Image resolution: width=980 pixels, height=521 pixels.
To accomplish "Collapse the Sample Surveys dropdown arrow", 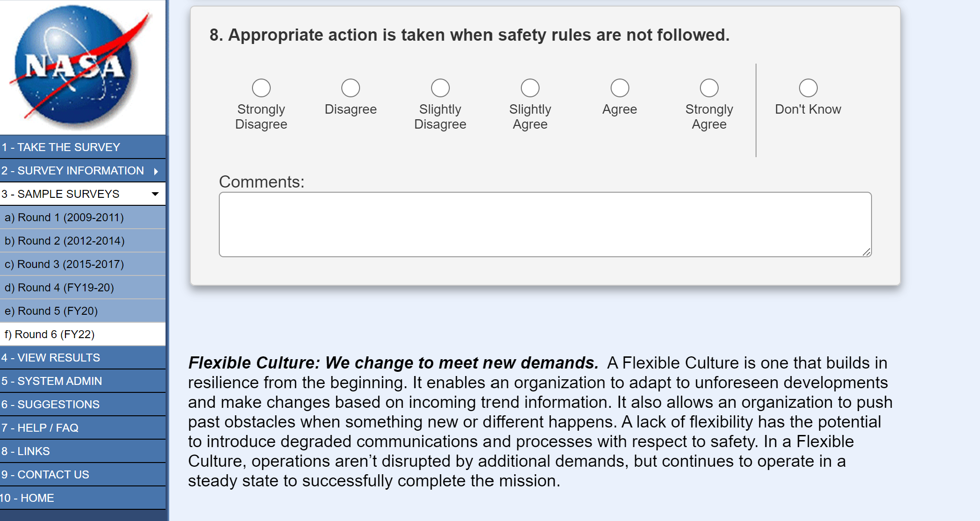I will [155, 194].
